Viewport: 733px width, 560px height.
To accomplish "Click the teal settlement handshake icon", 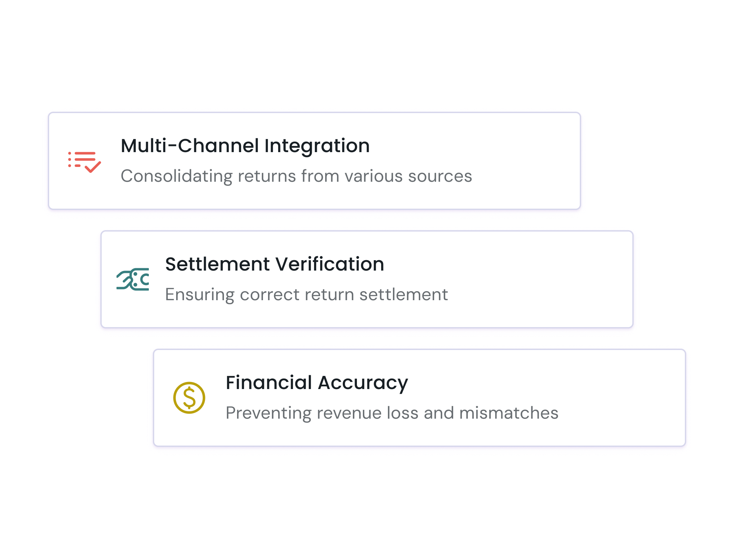I will point(133,279).
